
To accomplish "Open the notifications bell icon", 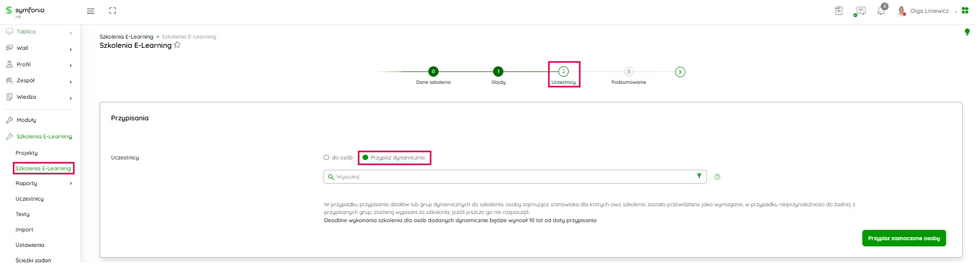I will point(881,11).
